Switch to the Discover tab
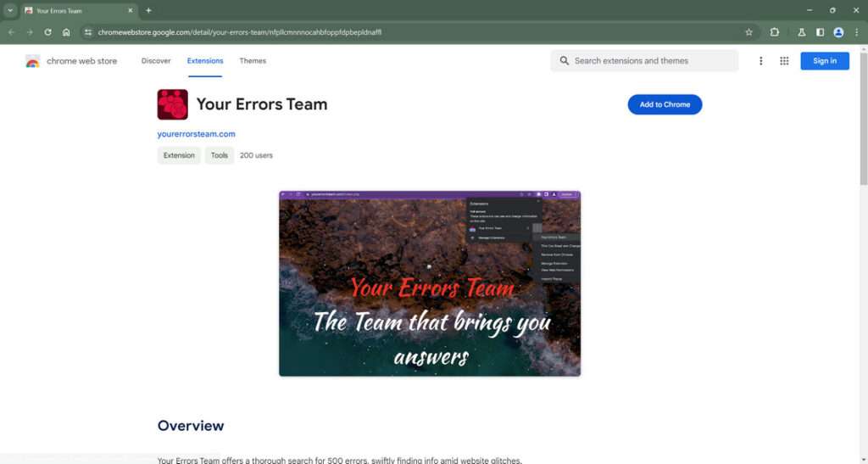The image size is (868, 464). (x=156, y=61)
